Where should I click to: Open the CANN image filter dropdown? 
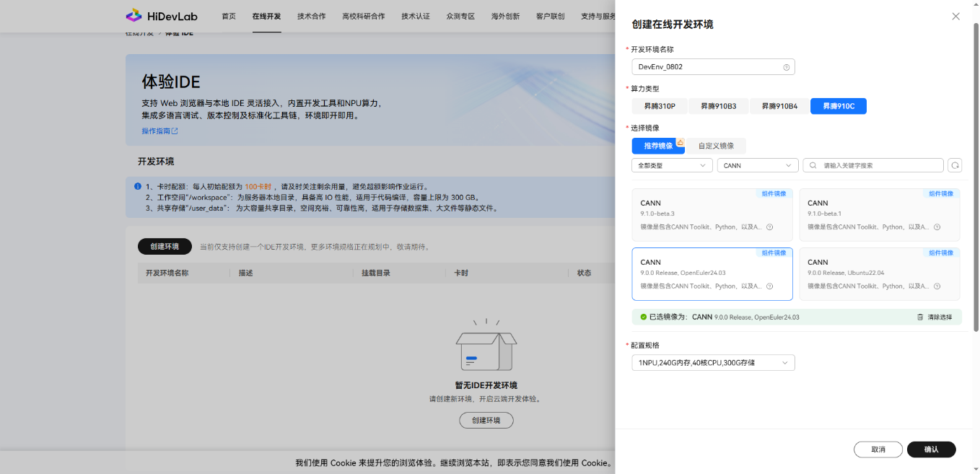pos(758,165)
